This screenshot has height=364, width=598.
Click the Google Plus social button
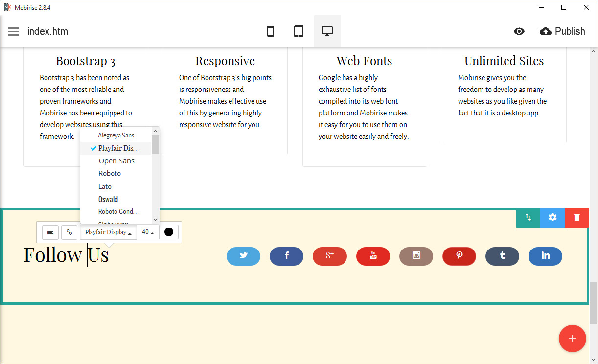pyautogui.click(x=330, y=256)
